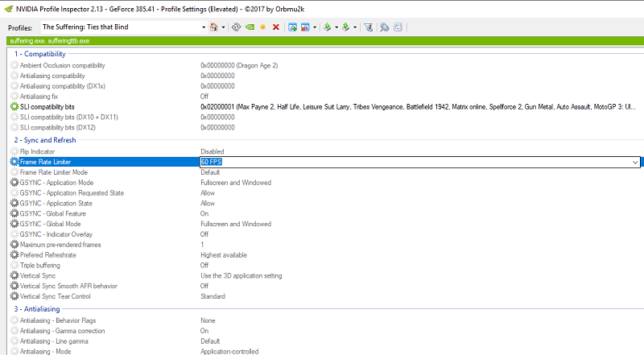Click the refresh profile settings icon
Viewport: 644px width, 355px height.
click(x=236, y=27)
